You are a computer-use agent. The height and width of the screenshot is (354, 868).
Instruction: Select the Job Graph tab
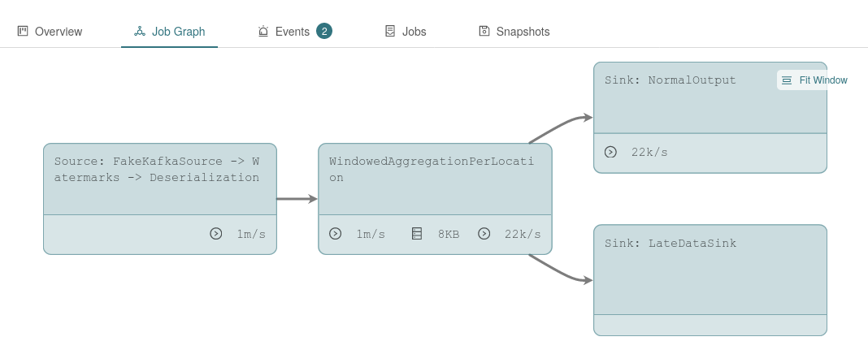(x=169, y=32)
